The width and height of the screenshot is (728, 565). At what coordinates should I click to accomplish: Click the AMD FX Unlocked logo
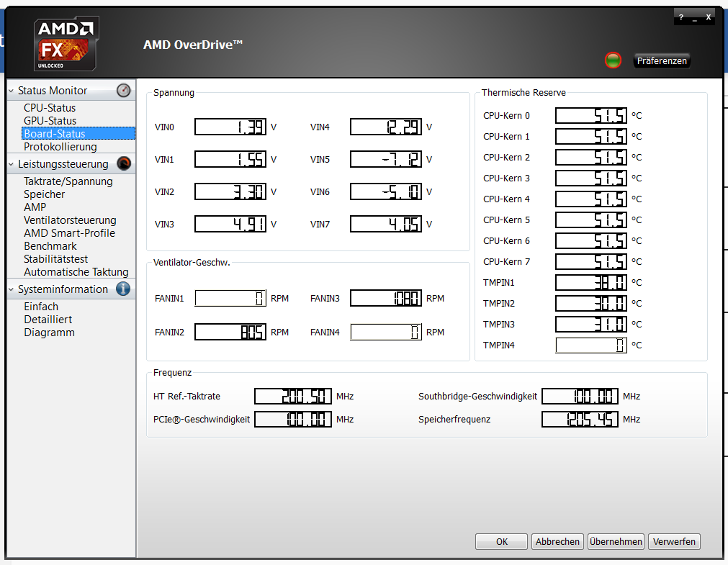click(x=66, y=44)
